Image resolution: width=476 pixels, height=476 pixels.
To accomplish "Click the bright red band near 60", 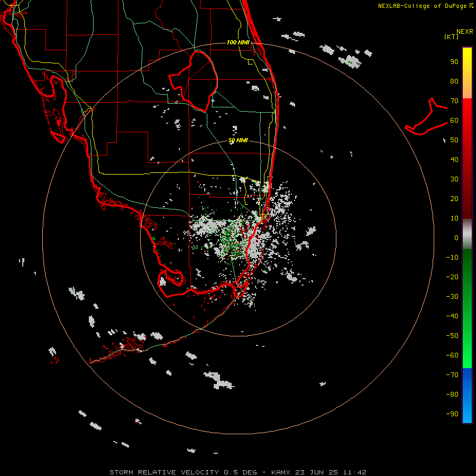I will (x=467, y=115).
